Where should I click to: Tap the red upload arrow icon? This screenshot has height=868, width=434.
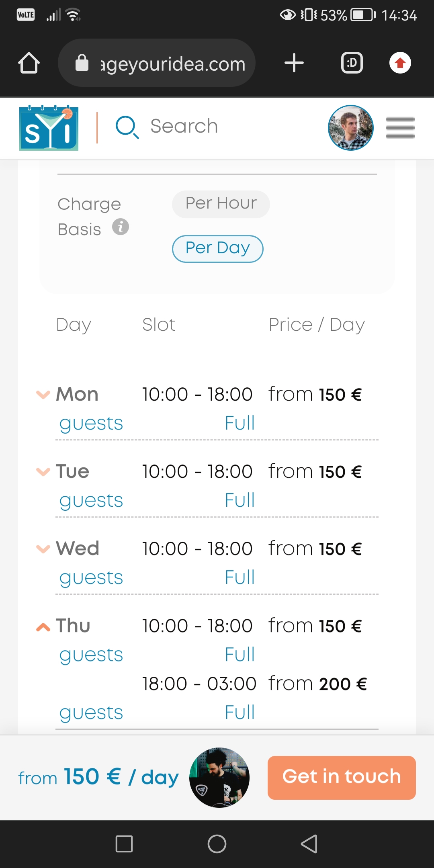400,63
